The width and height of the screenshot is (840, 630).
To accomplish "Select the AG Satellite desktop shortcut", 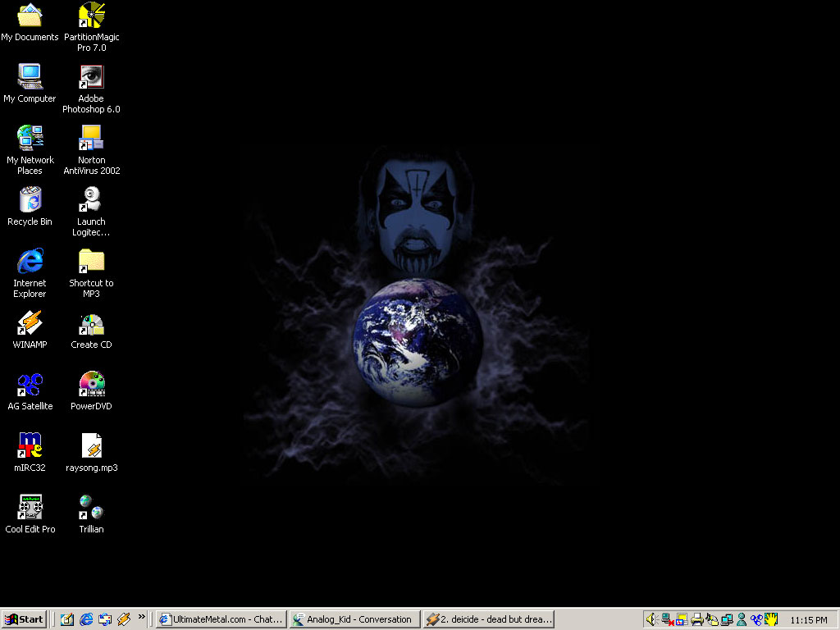I will pyautogui.click(x=30, y=391).
